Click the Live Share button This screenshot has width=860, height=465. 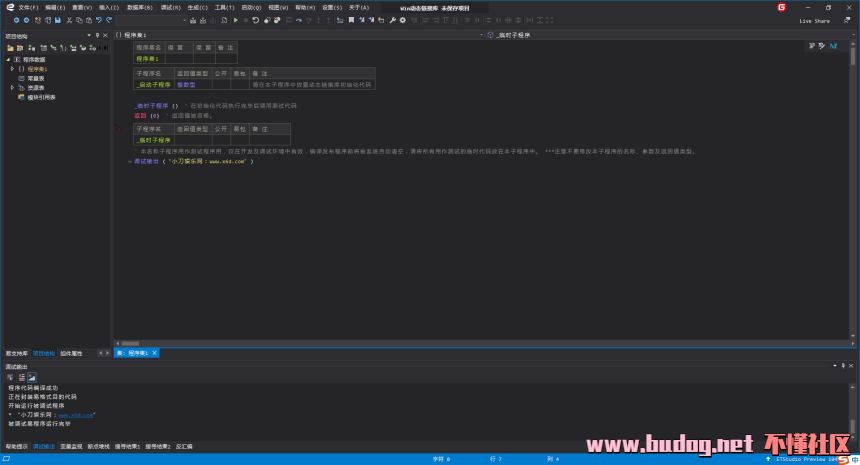pyautogui.click(x=814, y=20)
